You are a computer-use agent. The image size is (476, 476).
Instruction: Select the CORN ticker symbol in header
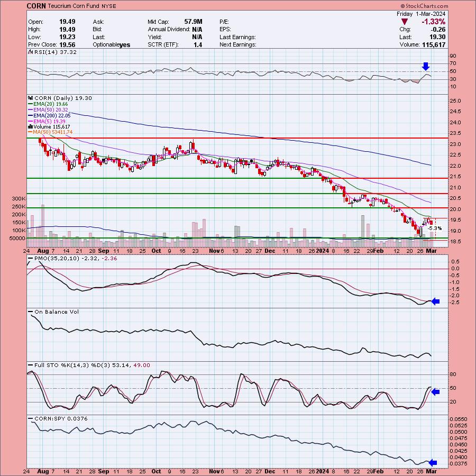(x=36, y=6)
